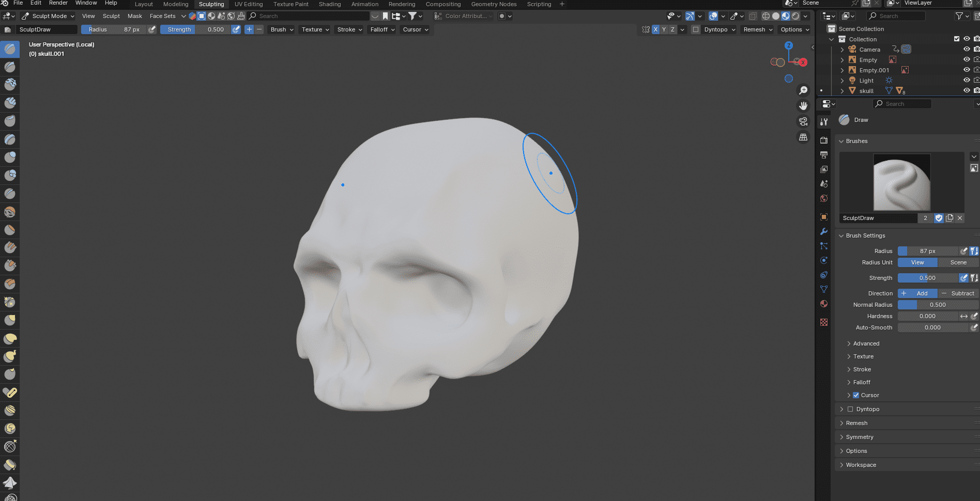Expand the Symmetry section
The width and height of the screenshot is (980, 501).
pos(860,437)
